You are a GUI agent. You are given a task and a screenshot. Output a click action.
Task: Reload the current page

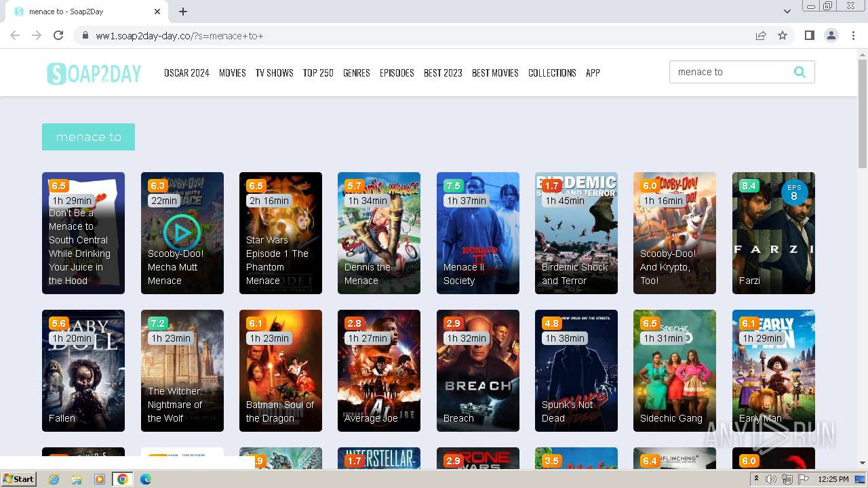click(58, 35)
